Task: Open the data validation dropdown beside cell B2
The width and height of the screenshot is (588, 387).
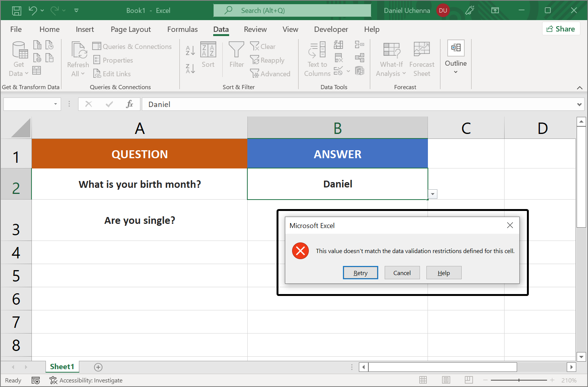Action: tap(432, 194)
